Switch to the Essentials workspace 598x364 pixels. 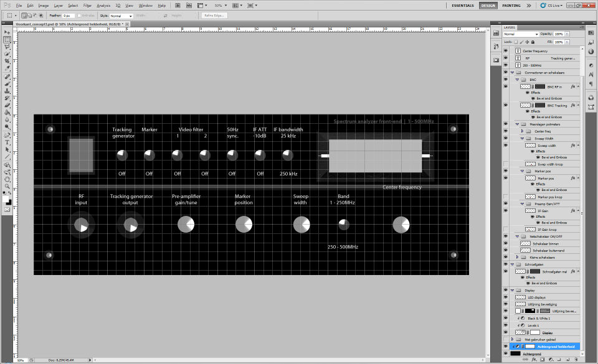[x=462, y=5]
